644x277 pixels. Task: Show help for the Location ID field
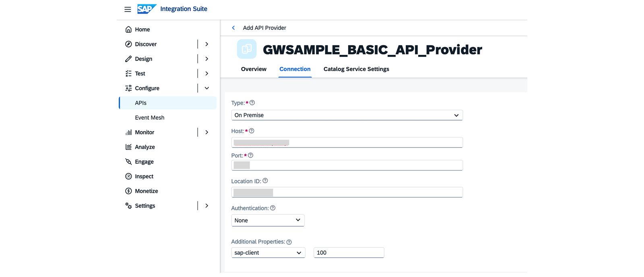tap(265, 181)
